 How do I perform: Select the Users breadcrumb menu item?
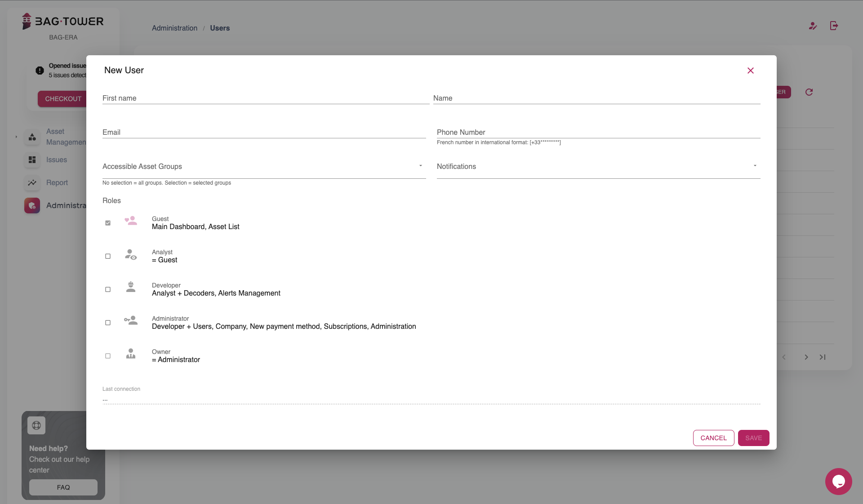point(220,27)
